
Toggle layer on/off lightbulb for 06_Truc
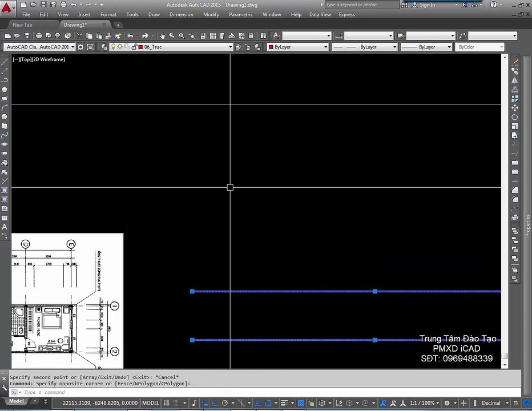(114, 47)
